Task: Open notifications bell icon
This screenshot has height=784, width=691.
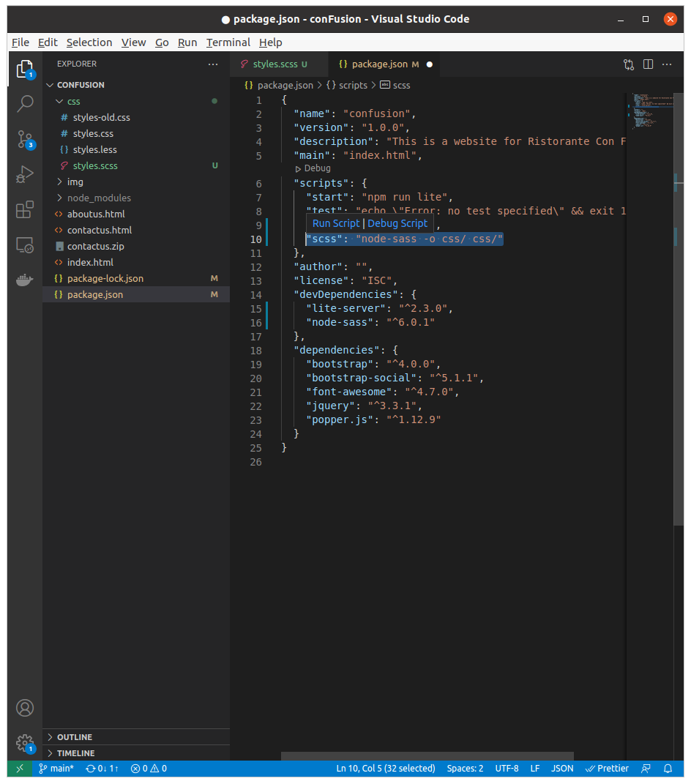Action: click(x=668, y=769)
